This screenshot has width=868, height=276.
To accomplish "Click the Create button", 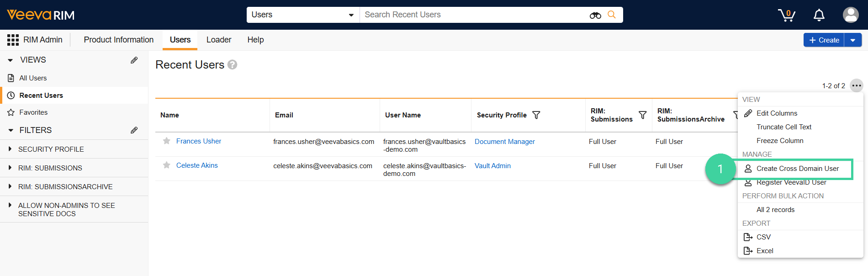I will 824,40.
